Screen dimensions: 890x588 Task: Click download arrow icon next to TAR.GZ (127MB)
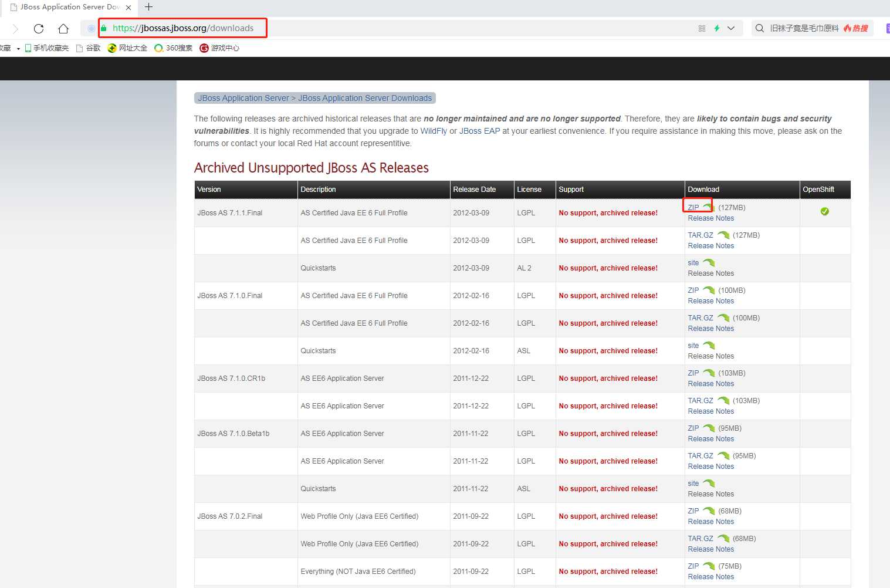coord(723,235)
